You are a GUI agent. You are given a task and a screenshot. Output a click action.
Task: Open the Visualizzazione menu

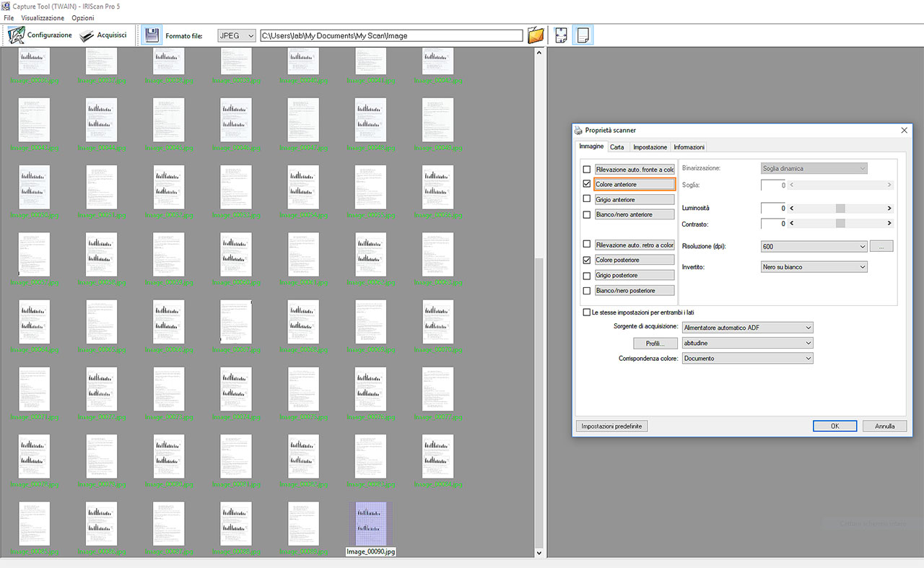[x=43, y=18]
